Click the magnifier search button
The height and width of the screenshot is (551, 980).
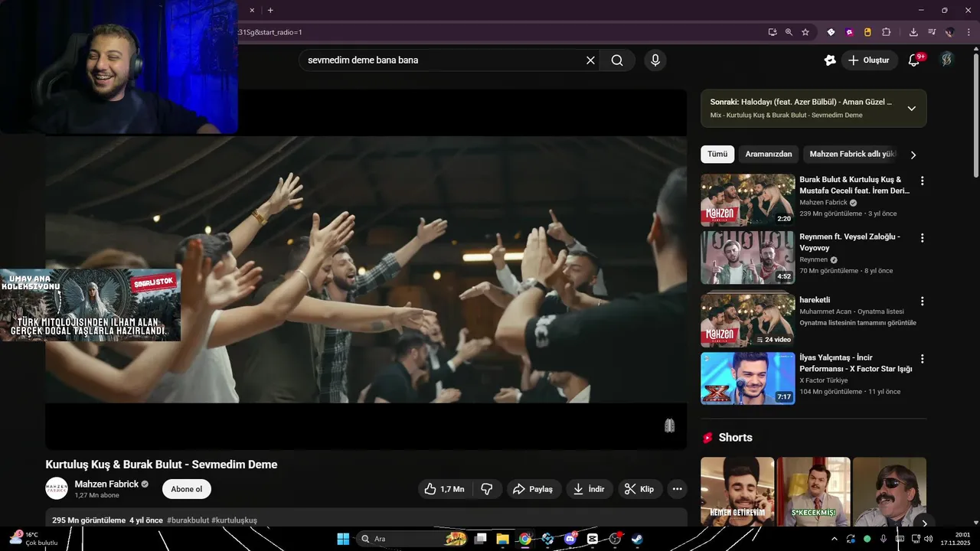[617, 60]
